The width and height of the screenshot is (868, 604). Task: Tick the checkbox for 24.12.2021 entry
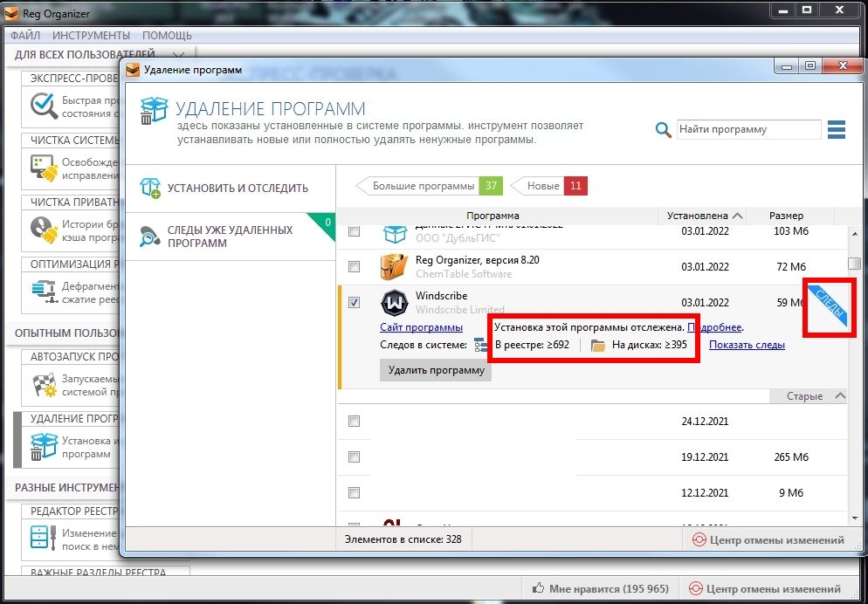[x=354, y=421]
